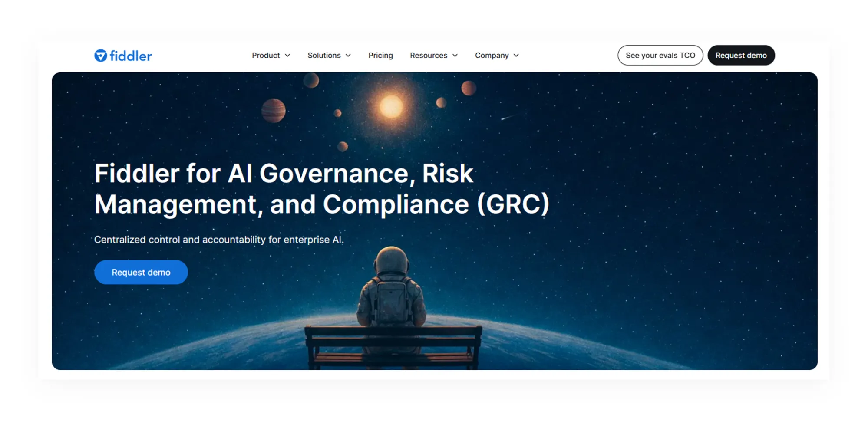The height and width of the screenshot is (421, 868).
Task: Open the Solutions menu
Action: click(324, 56)
